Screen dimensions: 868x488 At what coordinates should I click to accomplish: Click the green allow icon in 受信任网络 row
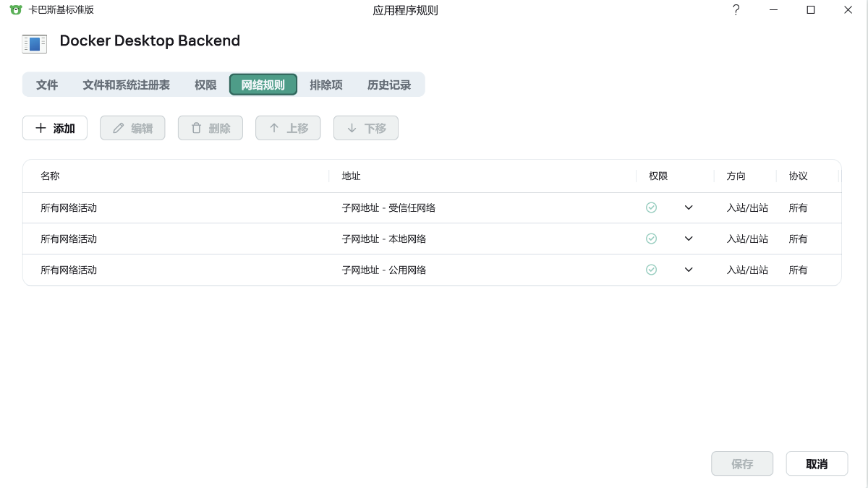point(651,207)
